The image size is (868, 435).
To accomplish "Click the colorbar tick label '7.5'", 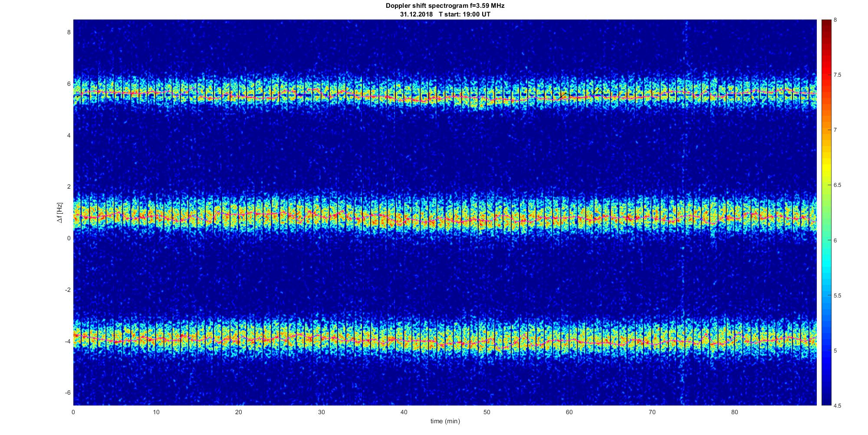I will tap(838, 75).
